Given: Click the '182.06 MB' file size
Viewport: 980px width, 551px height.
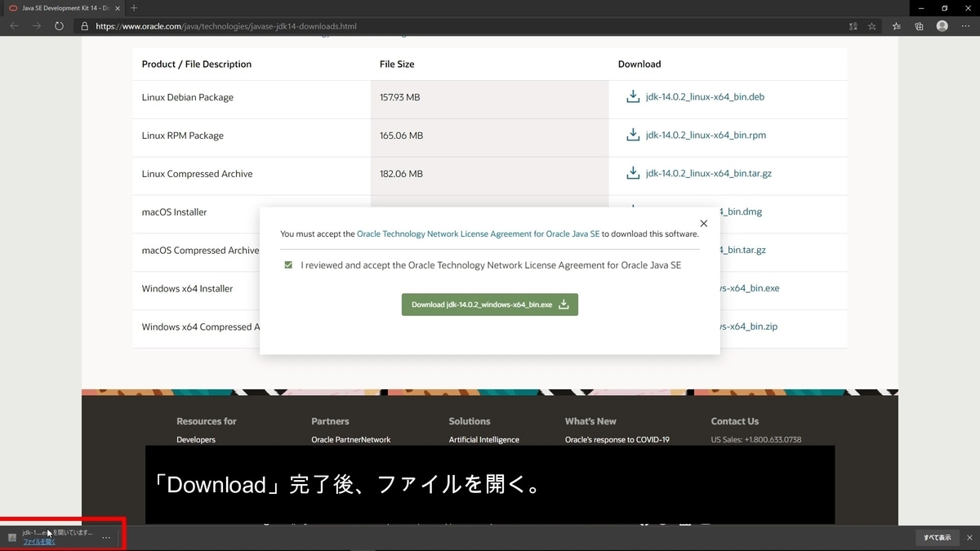Looking at the screenshot, I should coord(402,174).
